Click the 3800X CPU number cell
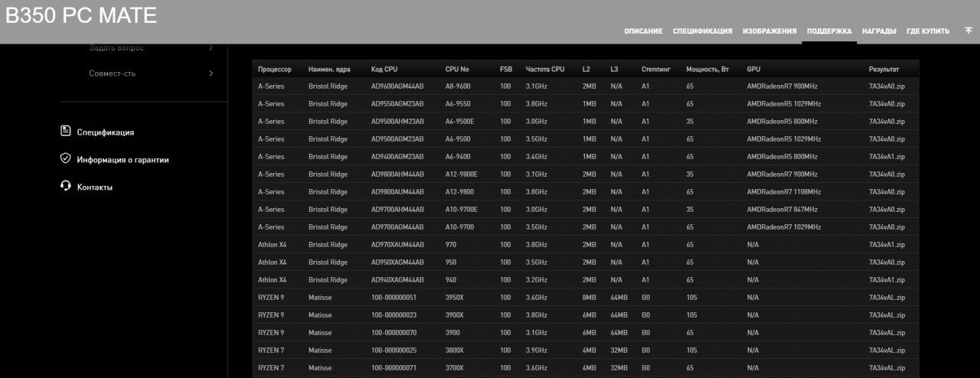This screenshot has width=980, height=378. [456, 350]
